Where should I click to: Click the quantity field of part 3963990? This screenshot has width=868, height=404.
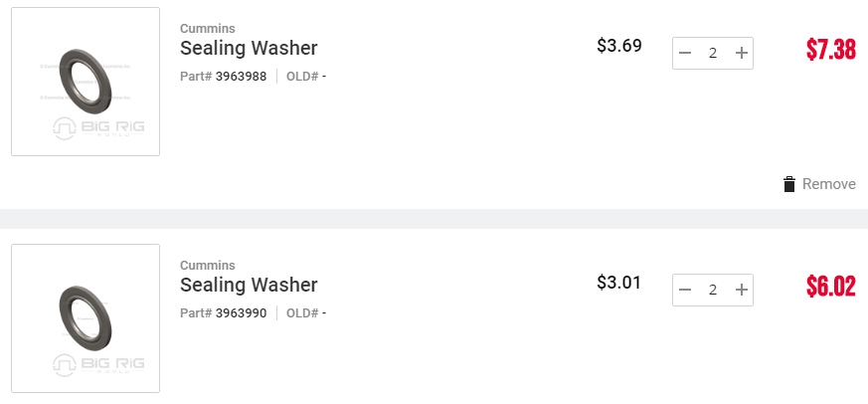[x=713, y=290]
